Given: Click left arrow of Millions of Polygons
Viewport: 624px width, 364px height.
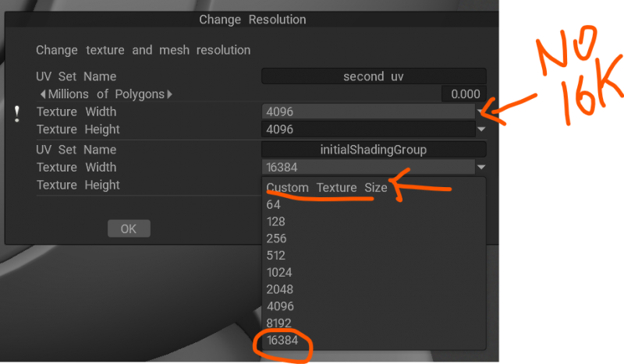Looking at the screenshot, I should [x=42, y=94].
